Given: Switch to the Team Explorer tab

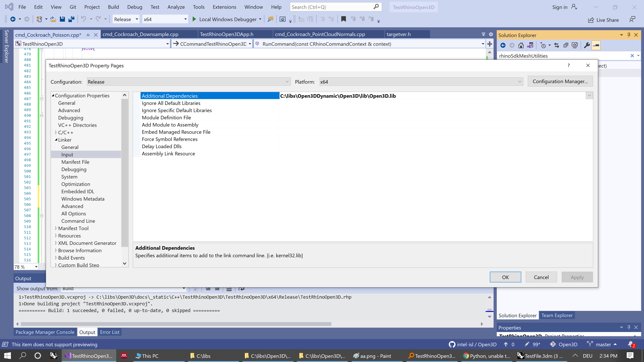Looking at the screenshot, I should pyautogui.click(x=557, y=315).
